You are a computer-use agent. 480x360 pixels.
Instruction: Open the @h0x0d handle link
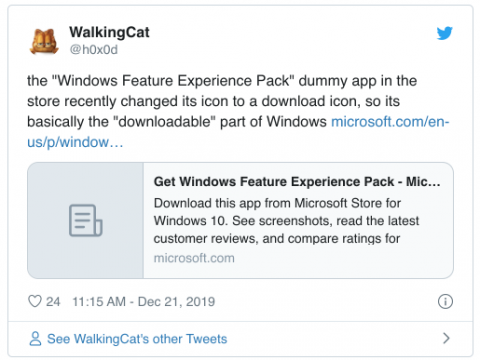94,50
